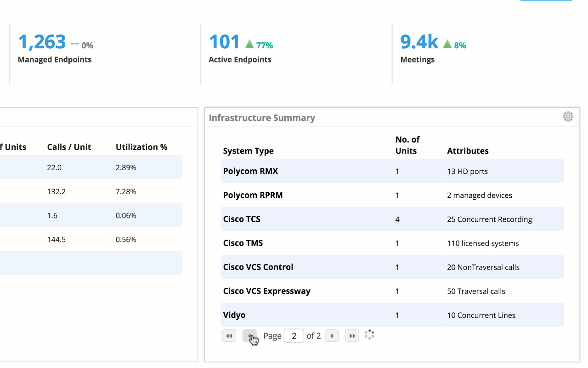
Task: Select the Polycom RPRM row
Action: 392,195
